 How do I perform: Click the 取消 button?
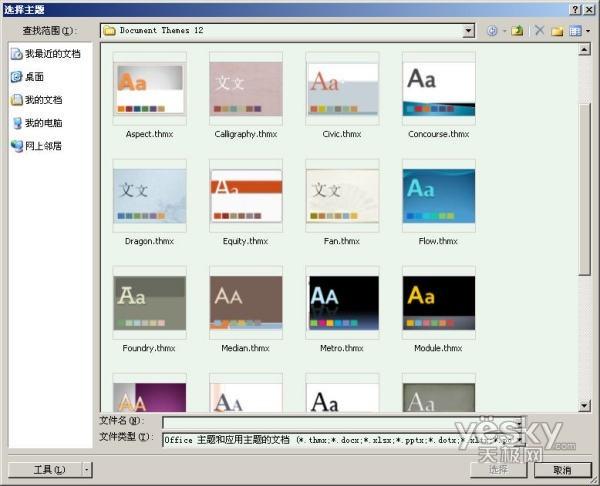tap(560, 469)
